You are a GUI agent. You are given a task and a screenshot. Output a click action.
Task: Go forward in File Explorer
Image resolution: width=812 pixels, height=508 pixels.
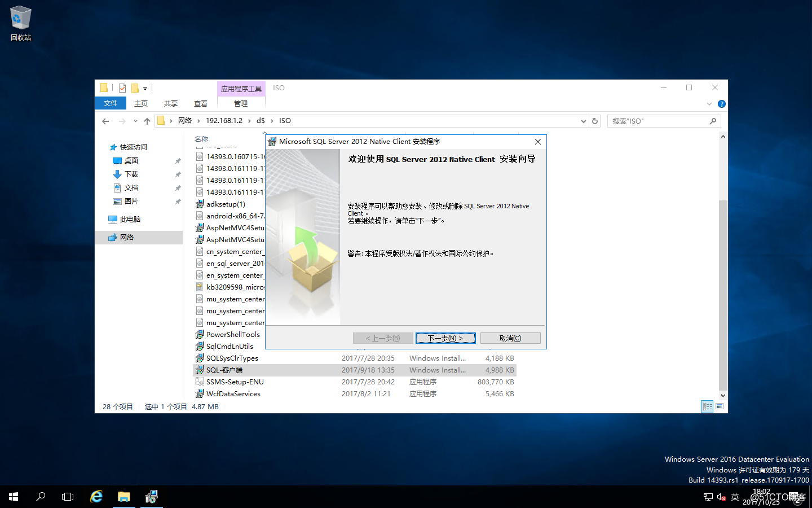pos(122,121)
